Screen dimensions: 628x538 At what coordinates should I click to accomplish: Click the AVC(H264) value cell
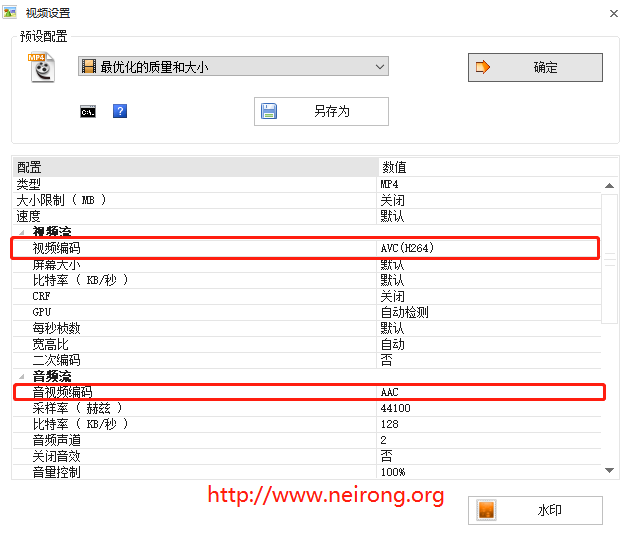[489, 248]
